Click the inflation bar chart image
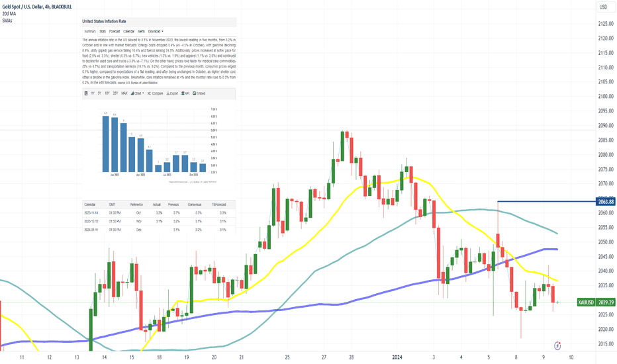 tap(159, 146)
